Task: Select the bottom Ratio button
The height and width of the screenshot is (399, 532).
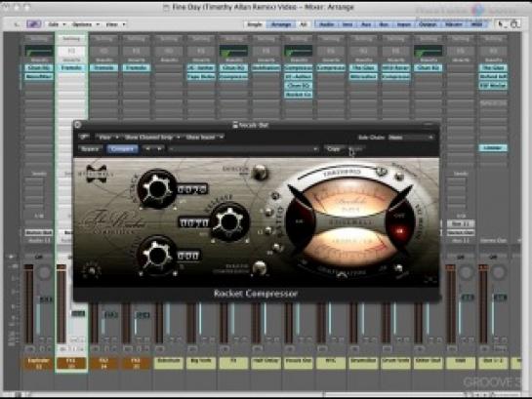Action: 277,248
